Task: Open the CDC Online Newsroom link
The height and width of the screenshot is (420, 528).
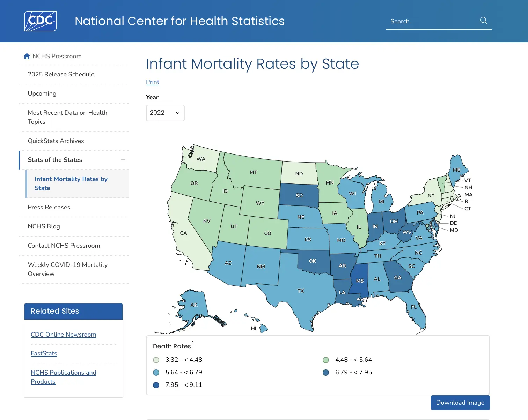Action: click(x=64, y=335)
